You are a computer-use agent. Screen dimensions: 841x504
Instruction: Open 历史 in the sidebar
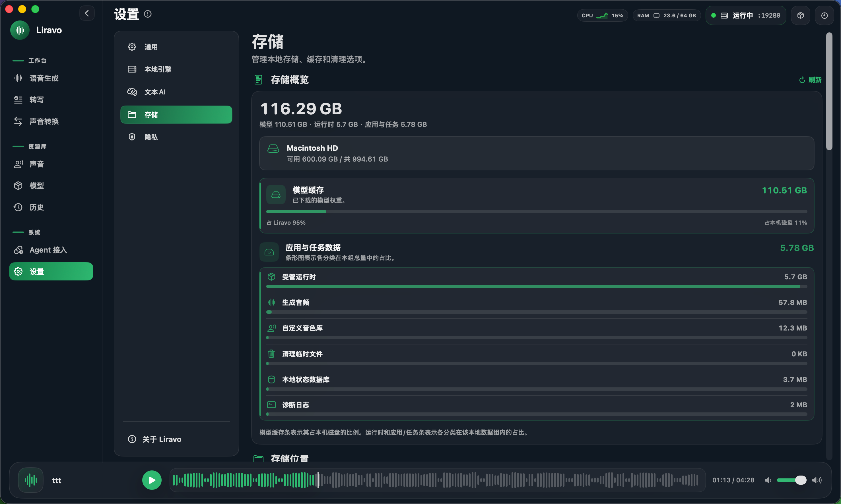click(x=51, y=207)
